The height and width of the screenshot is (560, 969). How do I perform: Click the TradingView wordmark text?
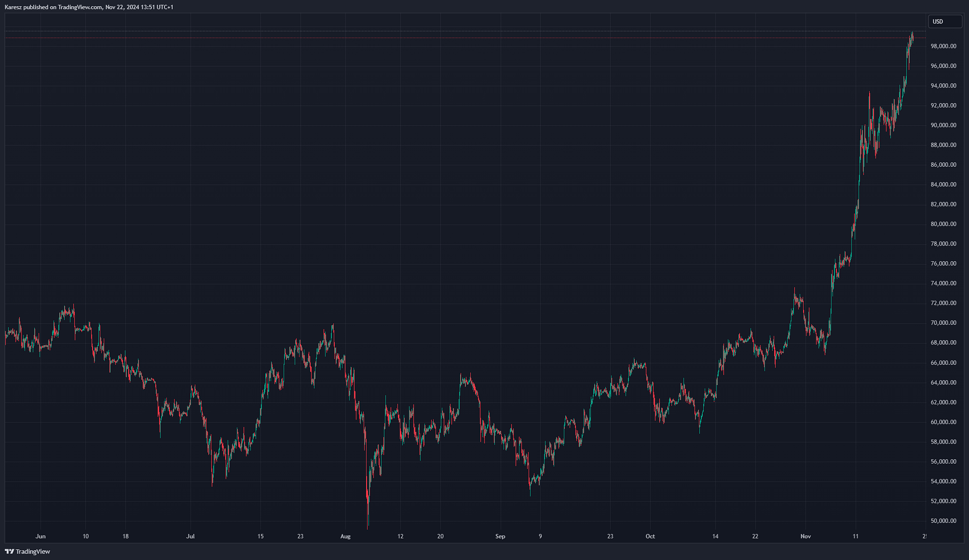tap(33, 552)
